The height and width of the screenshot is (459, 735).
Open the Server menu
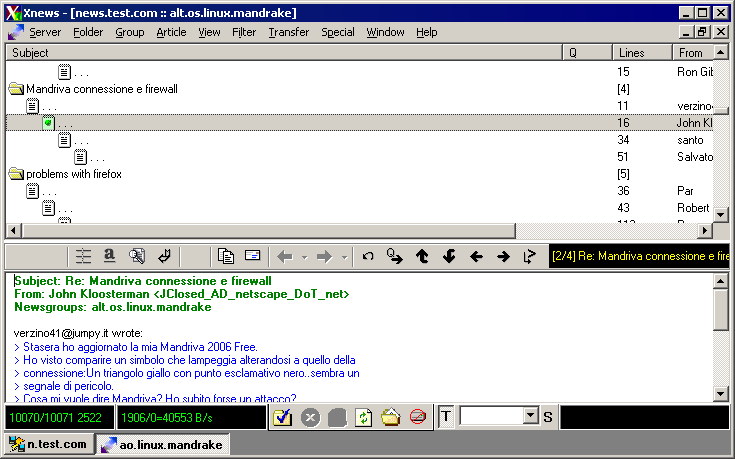coord(45,32)
